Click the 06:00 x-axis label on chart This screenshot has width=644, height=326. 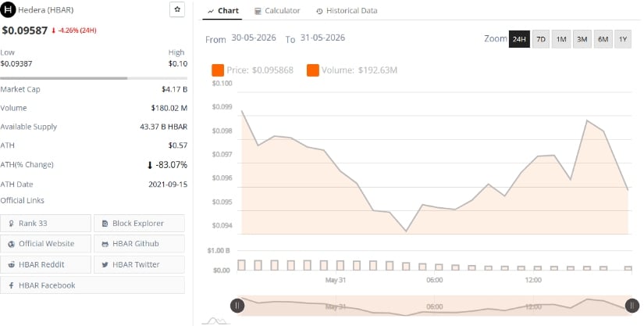[435, 280]
